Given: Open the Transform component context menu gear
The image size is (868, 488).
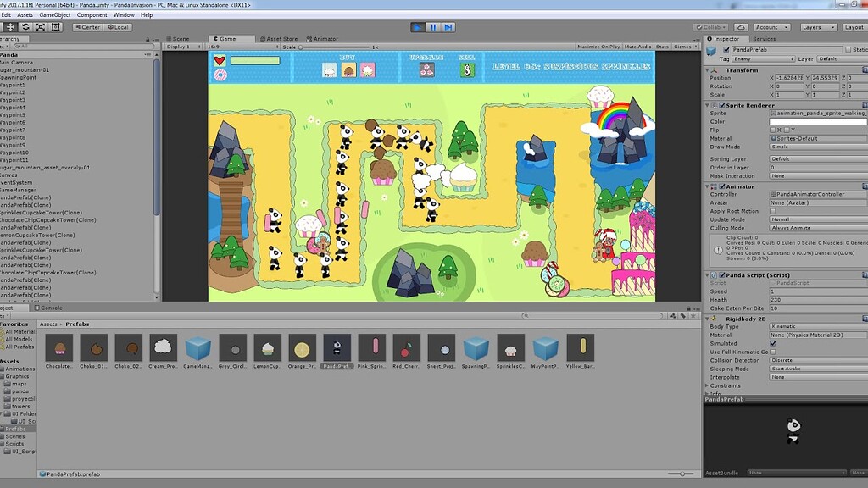Looking at the screenshot, I should click(x=865, y=69).
